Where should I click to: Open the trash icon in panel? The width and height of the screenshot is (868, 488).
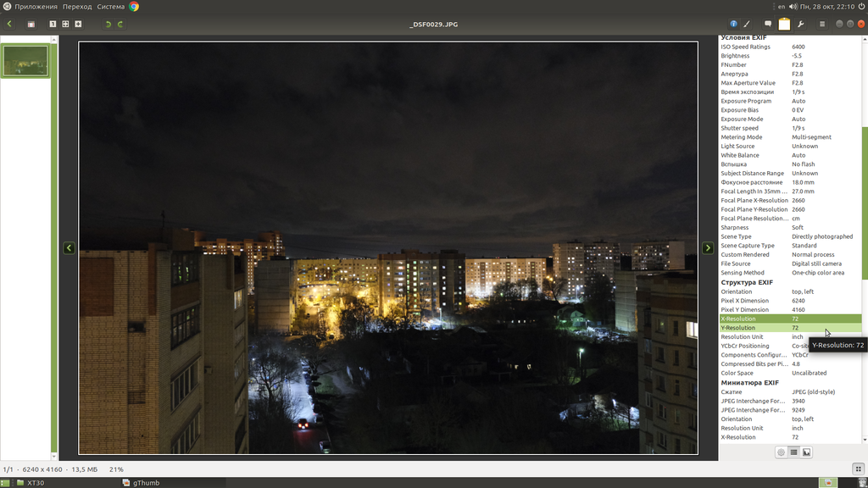pos(862,483)
